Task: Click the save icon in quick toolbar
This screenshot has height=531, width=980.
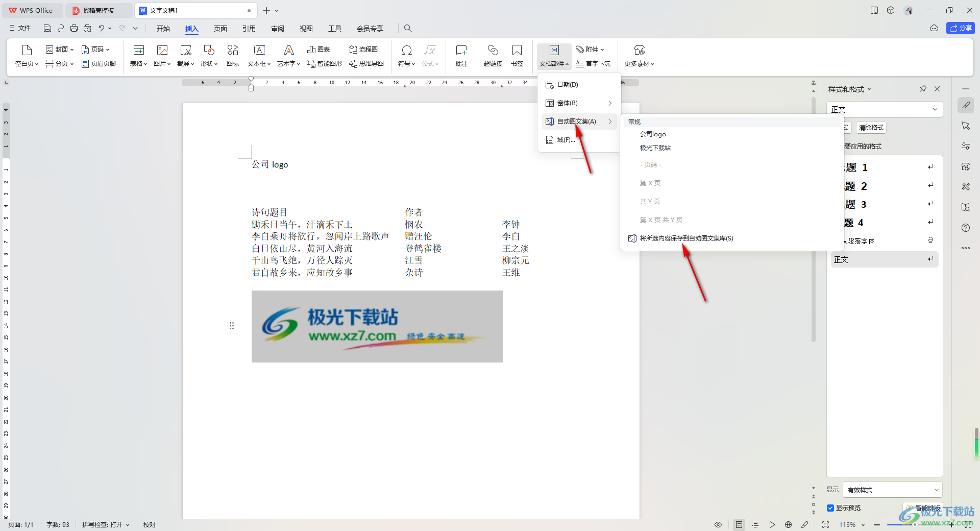Action: point(47,29)
